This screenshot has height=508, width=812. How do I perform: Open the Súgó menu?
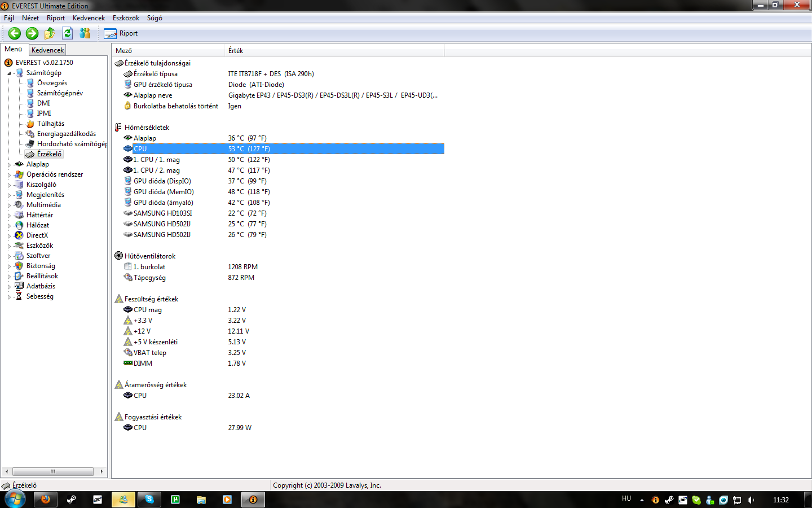pyautogui.click(x=155, y=18)
